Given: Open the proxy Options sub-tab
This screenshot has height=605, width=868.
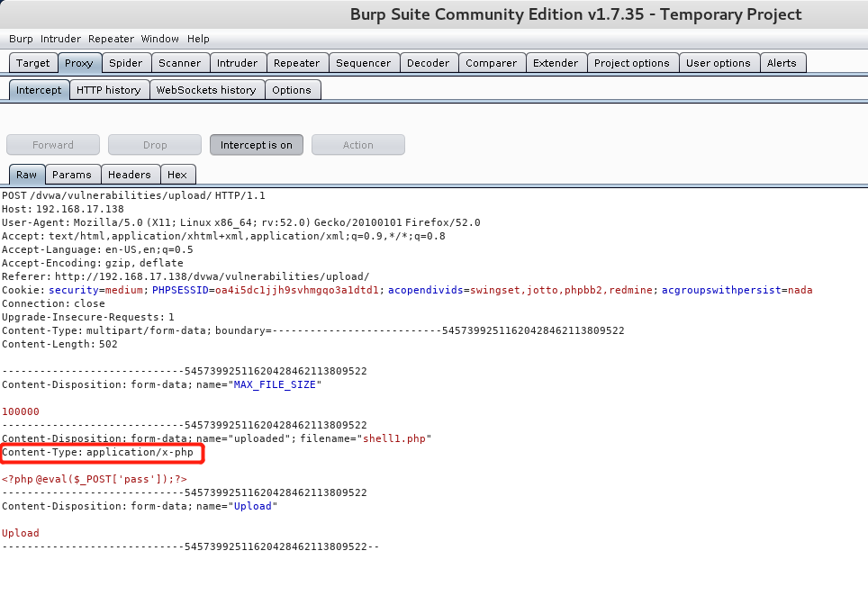Looking at the screenshot, I should 292,90.
